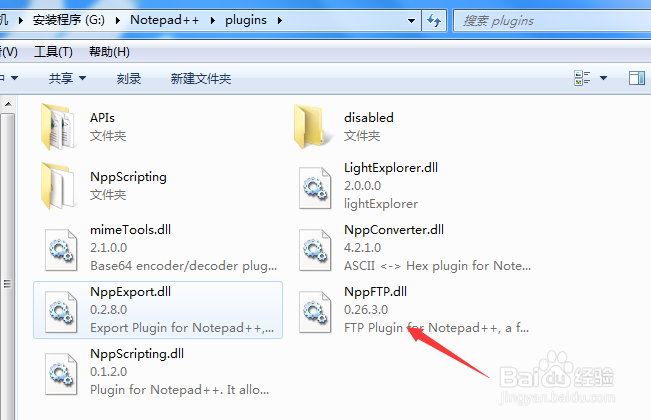Viewport: 651px width, 420px height.
Task: Expand the arrow after plugins in path
Action: click(280, 20)
